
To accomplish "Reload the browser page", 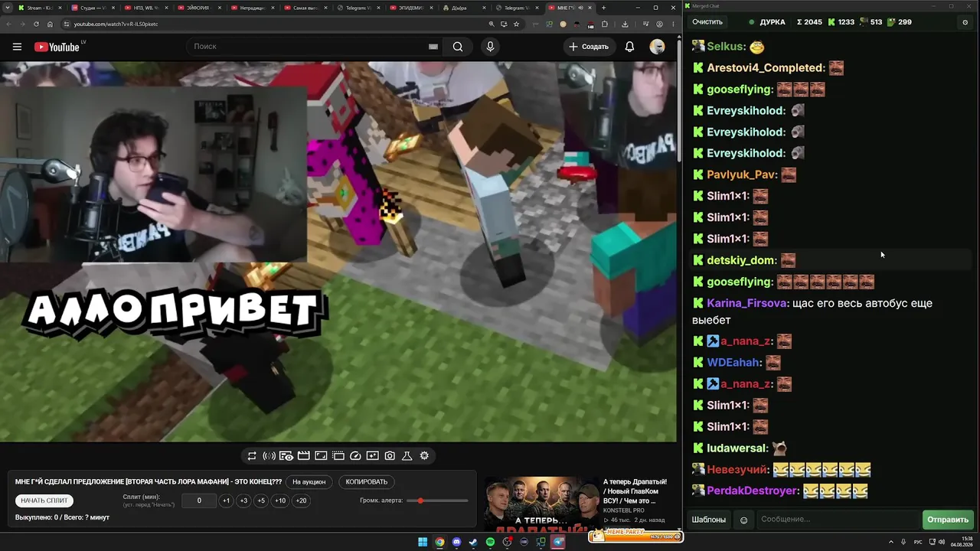I will coord(36,24).
